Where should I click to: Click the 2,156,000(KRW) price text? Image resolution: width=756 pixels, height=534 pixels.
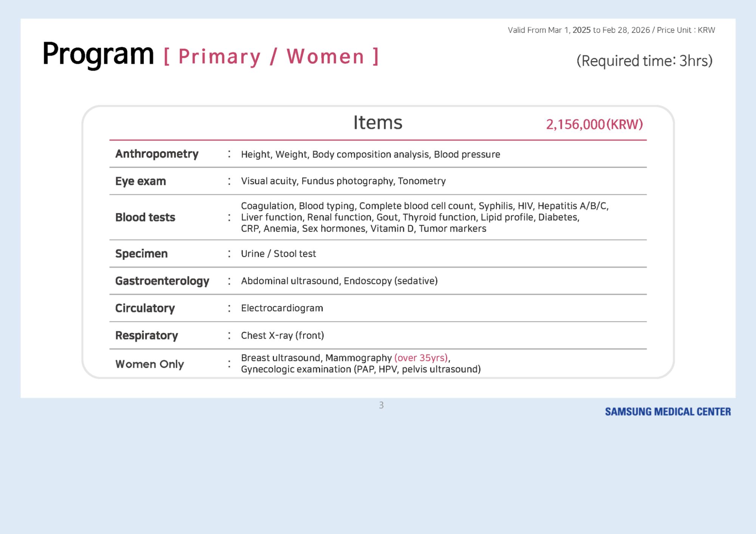click(594, 124)
